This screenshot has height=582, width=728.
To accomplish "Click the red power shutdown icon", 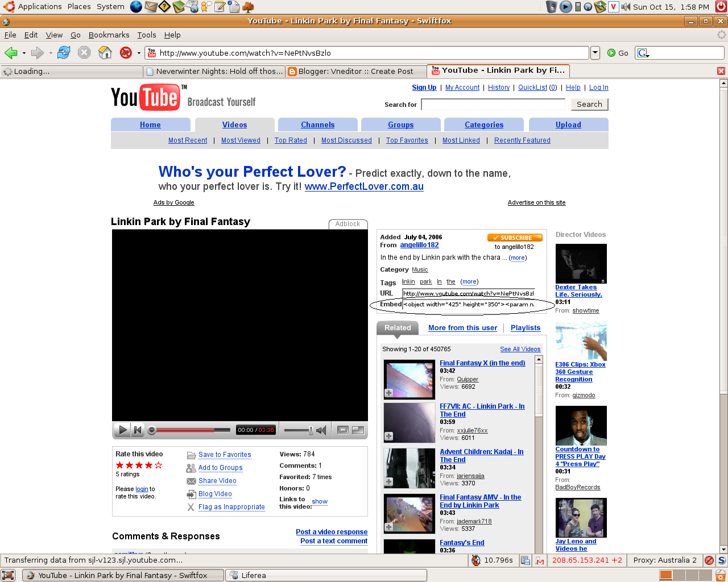I will (x=721, y=7).
